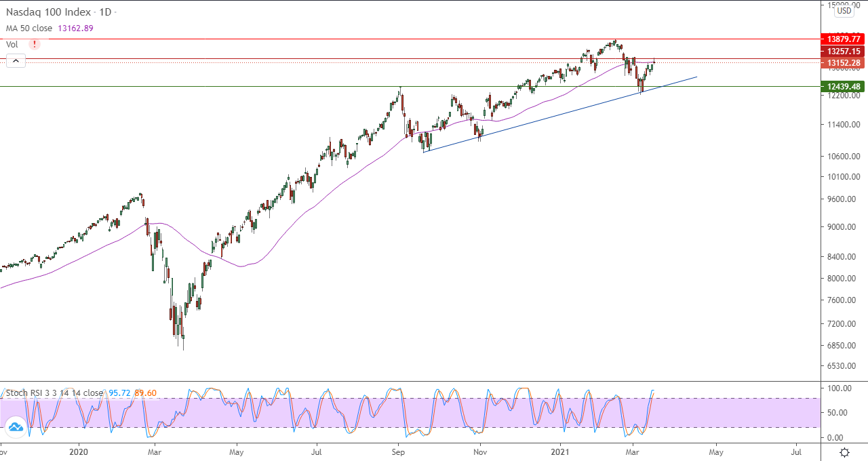The height and width of the screenshot is (461, 868).
Task: Click the 2021 date axis label
Action: click(561, 452)
